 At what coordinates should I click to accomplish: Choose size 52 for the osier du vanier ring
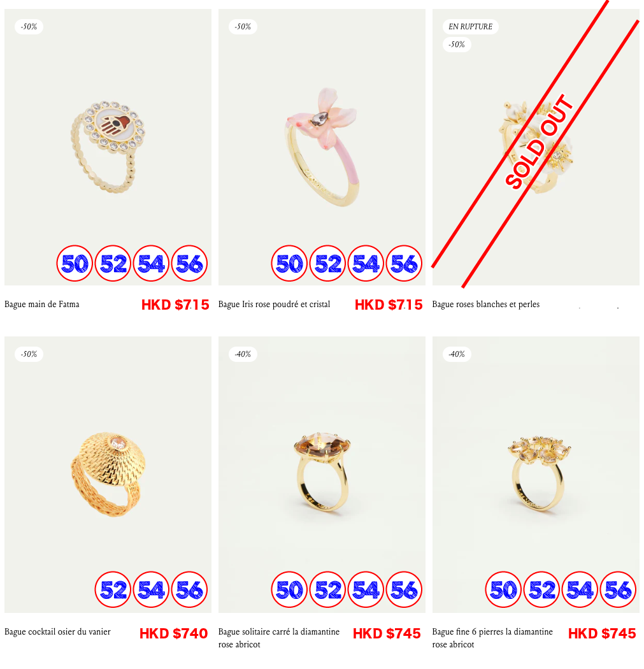click(x=113, y=589)
